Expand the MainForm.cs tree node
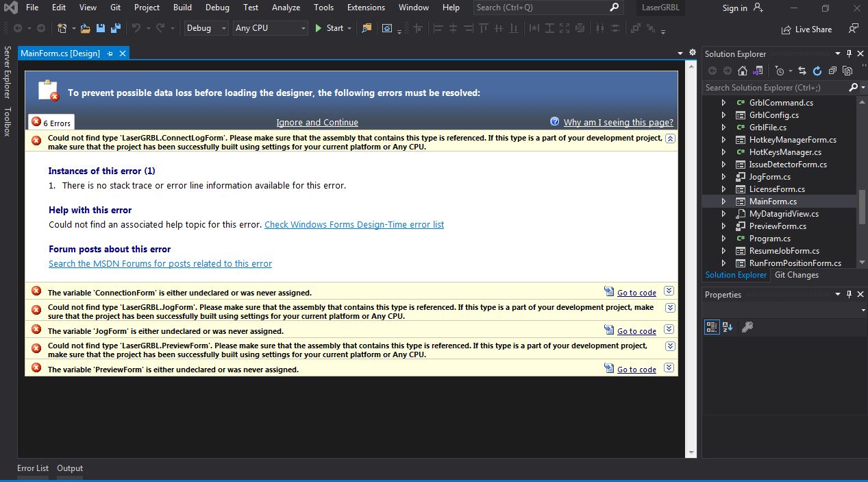The image size is (868, 482). [723, 202]
